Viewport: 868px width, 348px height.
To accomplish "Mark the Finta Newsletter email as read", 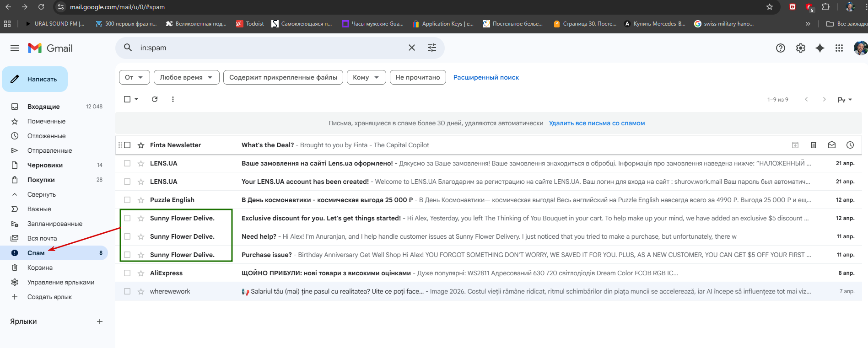I will coord(832,145).
